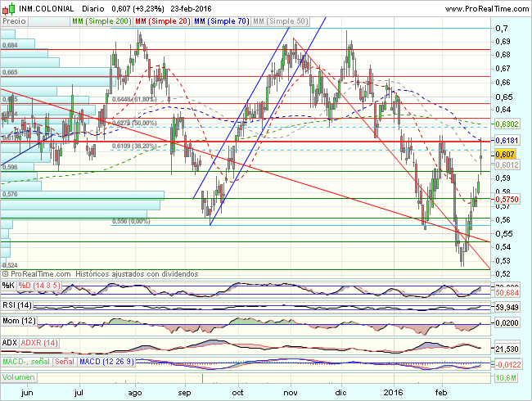The image size is (532, 401).
Task: Click the 50,684 stochastic value
Action: 507,292
